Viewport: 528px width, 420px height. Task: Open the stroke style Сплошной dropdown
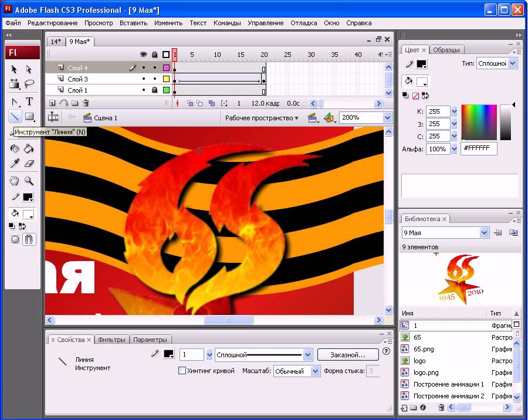click(x=307, y=355)
